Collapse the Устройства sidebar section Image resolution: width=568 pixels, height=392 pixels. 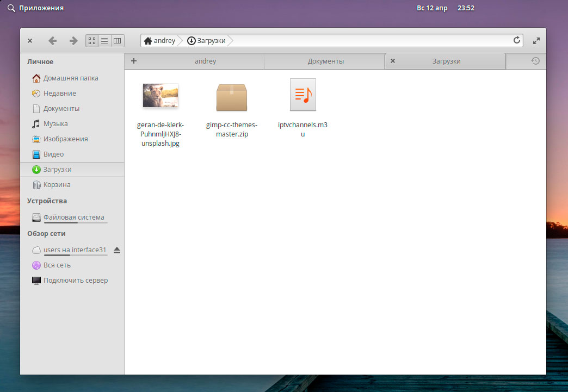click(x=47, y=201)
